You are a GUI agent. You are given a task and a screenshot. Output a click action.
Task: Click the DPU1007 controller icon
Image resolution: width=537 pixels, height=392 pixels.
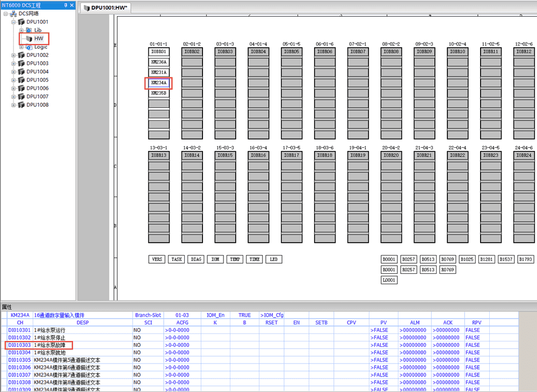21,97
